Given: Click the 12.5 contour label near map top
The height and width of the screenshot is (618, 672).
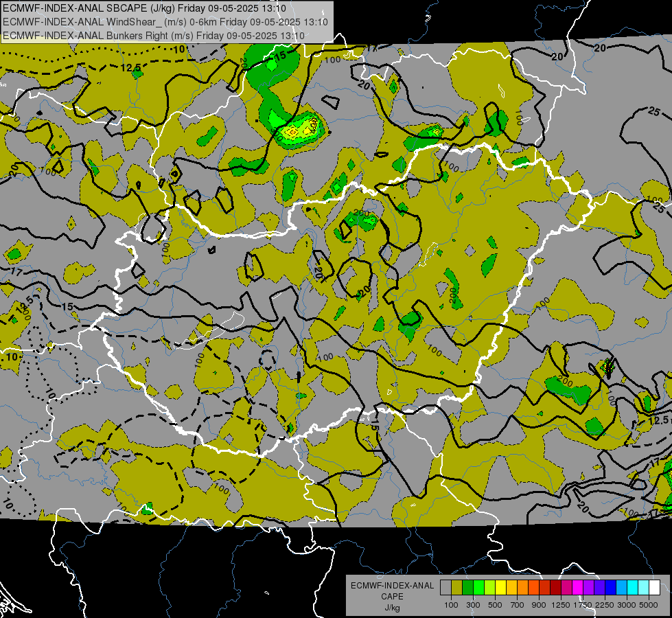Looking at the screenshot, I should [130, 68].
